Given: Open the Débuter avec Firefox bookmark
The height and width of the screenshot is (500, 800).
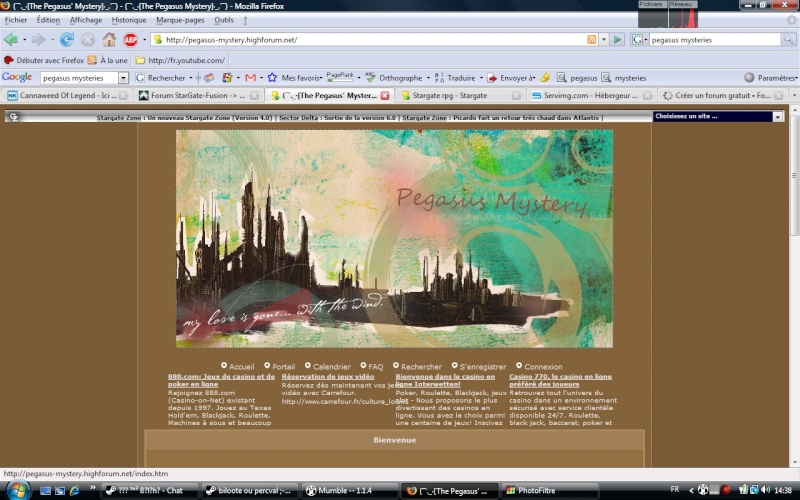Looking at the screenshot, I should tap(44, 60).
